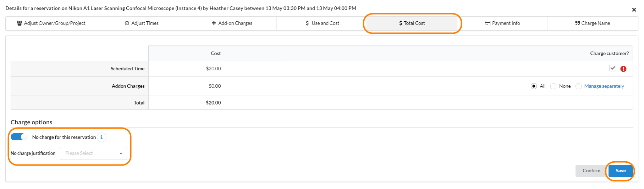Click the quote icon on Charge Name

pos(577,23)
